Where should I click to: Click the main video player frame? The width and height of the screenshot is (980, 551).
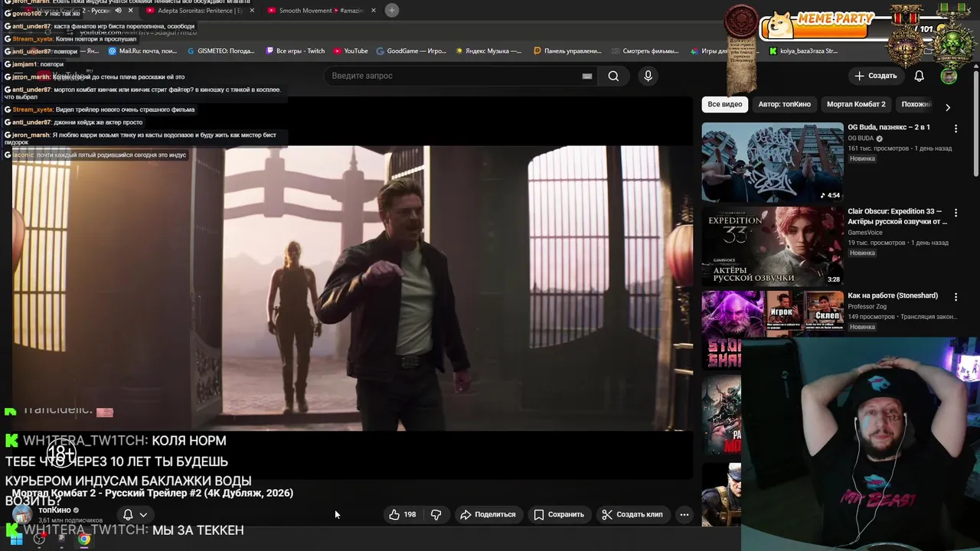(352, 287)
